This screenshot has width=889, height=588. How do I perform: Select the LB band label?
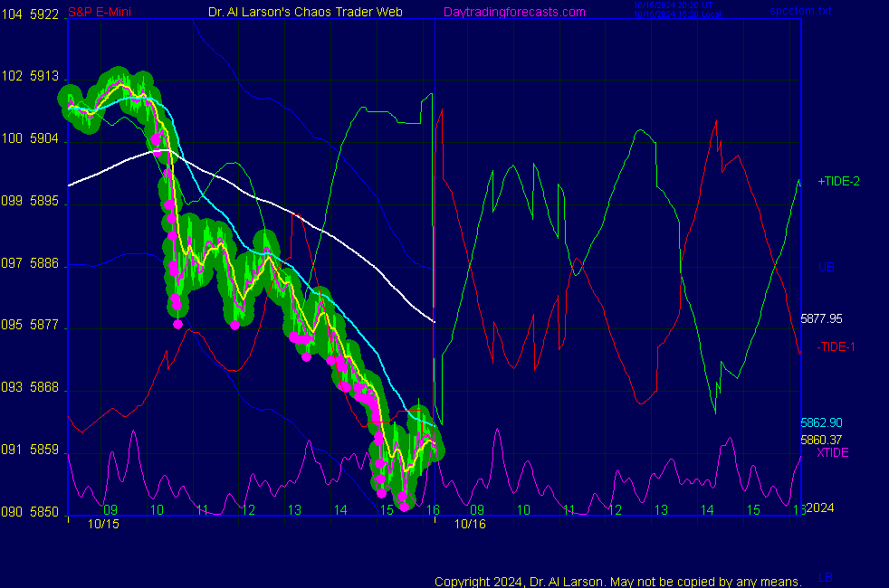click(x=826, y=577)
